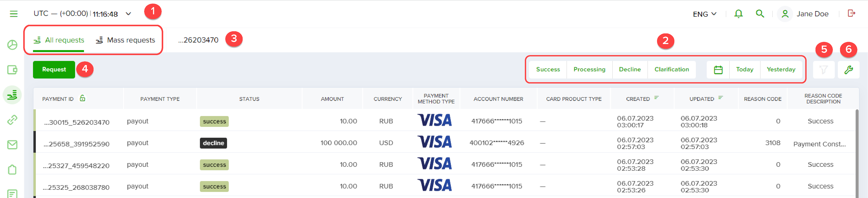Toggle the Payment ID lock icon
Screen dimensions: 868x198
[x=82, y=98]
